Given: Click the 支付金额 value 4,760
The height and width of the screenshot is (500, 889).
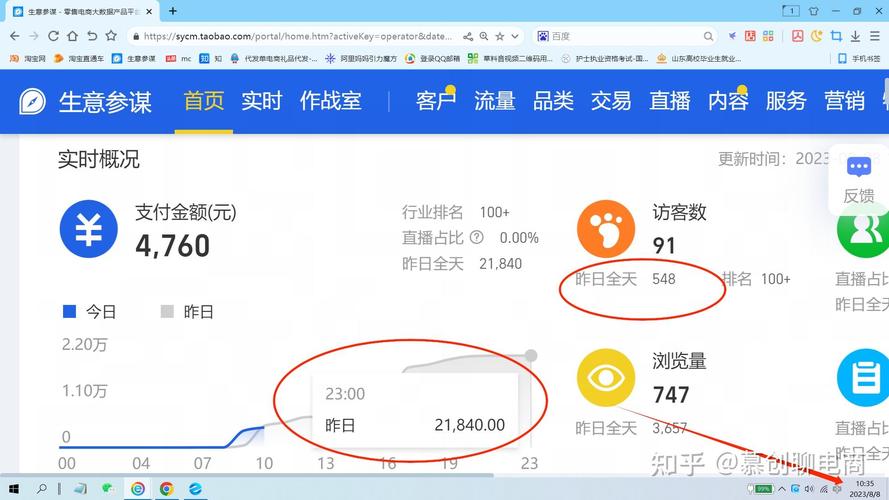Looking at the screenshot, I should click(172, 246).
